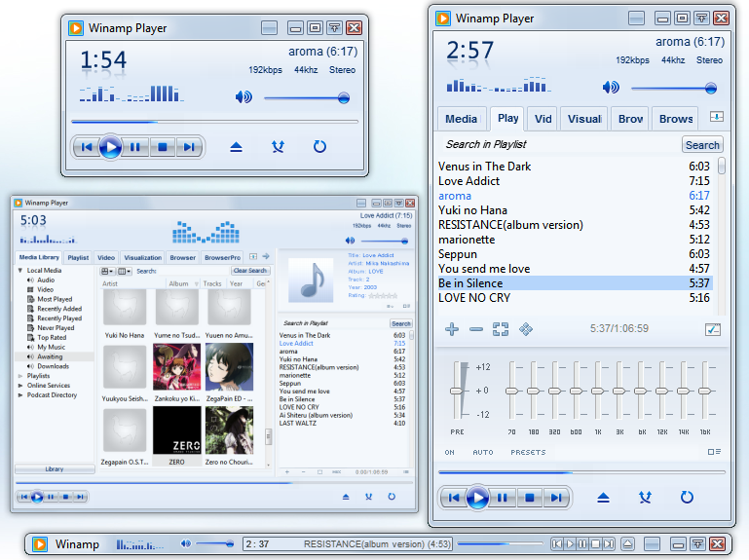Toggle repeat in the tall player

pos(687,498)
